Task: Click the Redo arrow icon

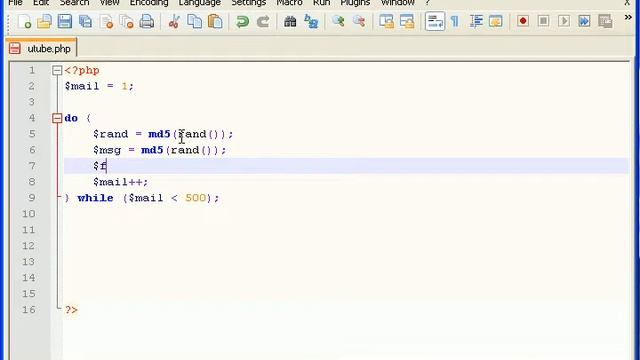Action: coord(263,21)
